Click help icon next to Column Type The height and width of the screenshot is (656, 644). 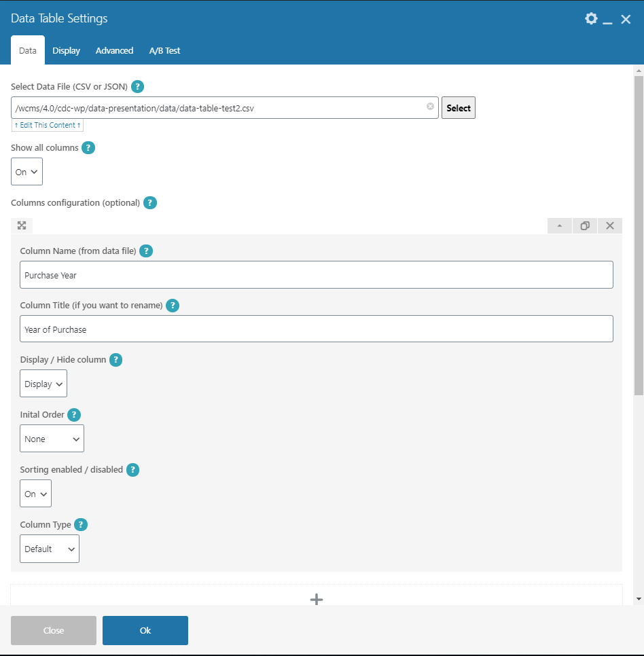point(81,525)
